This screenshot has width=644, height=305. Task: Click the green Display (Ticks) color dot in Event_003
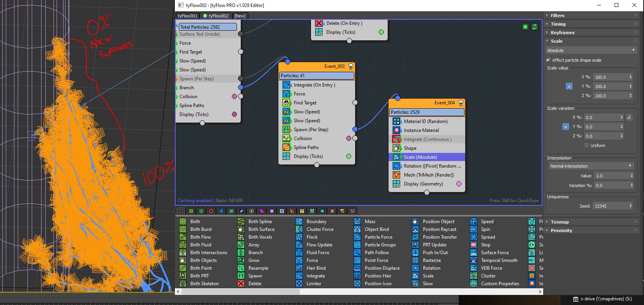(x=349, y=156)
